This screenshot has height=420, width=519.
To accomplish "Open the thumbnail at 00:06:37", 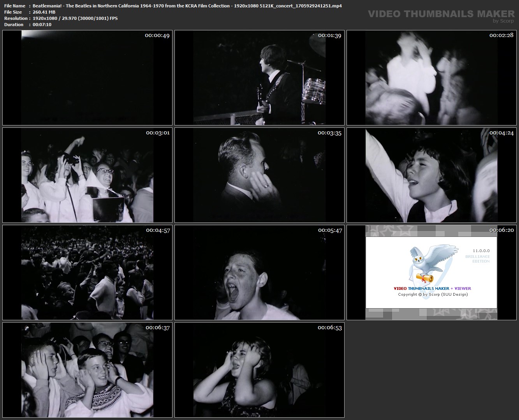I will 87,370.
